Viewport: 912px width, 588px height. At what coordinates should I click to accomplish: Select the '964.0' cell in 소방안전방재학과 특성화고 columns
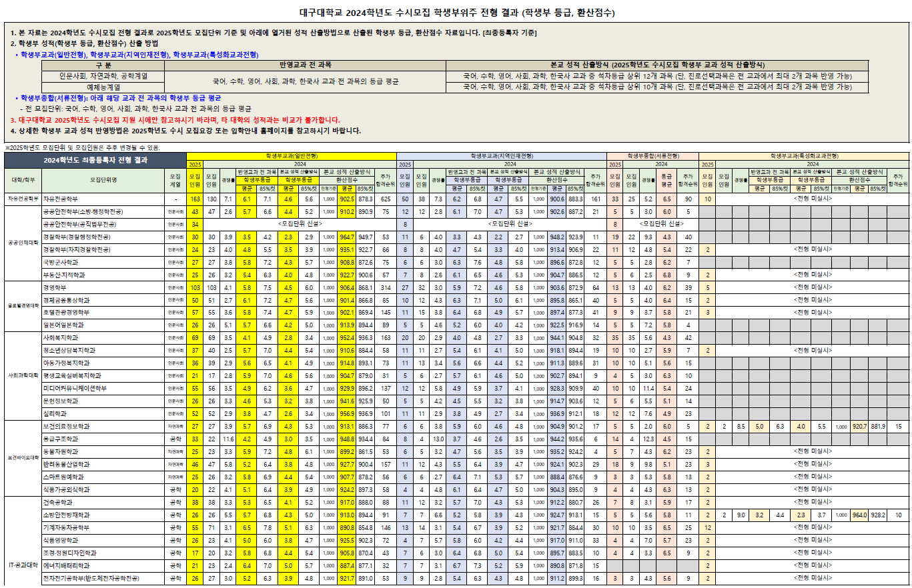[860, 515]
